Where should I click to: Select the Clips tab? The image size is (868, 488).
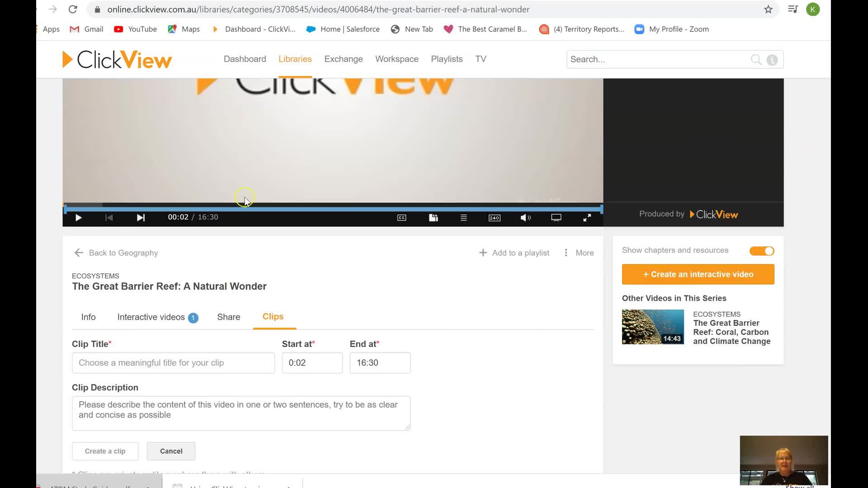click(273, 317)
